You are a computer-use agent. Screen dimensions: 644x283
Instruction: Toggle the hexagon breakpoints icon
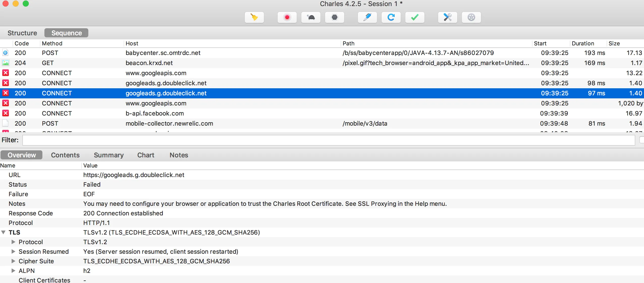334,17
